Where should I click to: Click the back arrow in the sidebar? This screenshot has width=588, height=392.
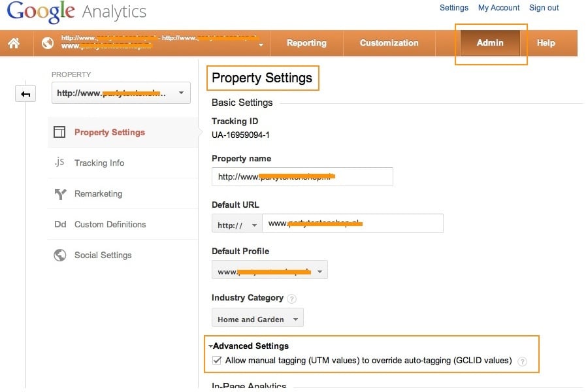click(x=25, y=93)
